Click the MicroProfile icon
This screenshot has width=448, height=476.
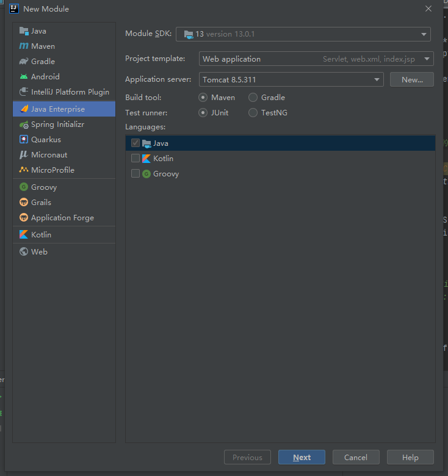click(24, 170)
